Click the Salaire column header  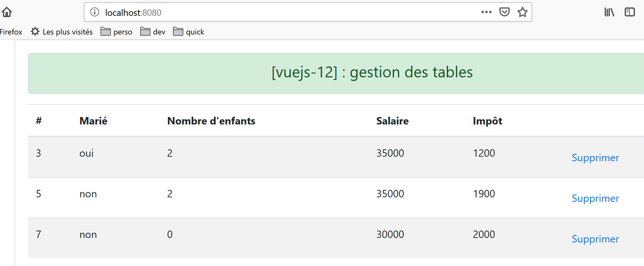(x=392, y=121)
